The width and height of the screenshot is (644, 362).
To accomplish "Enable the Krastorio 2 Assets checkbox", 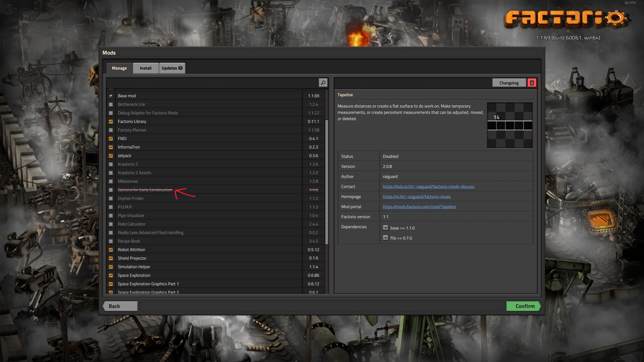I will coord(111,173).
